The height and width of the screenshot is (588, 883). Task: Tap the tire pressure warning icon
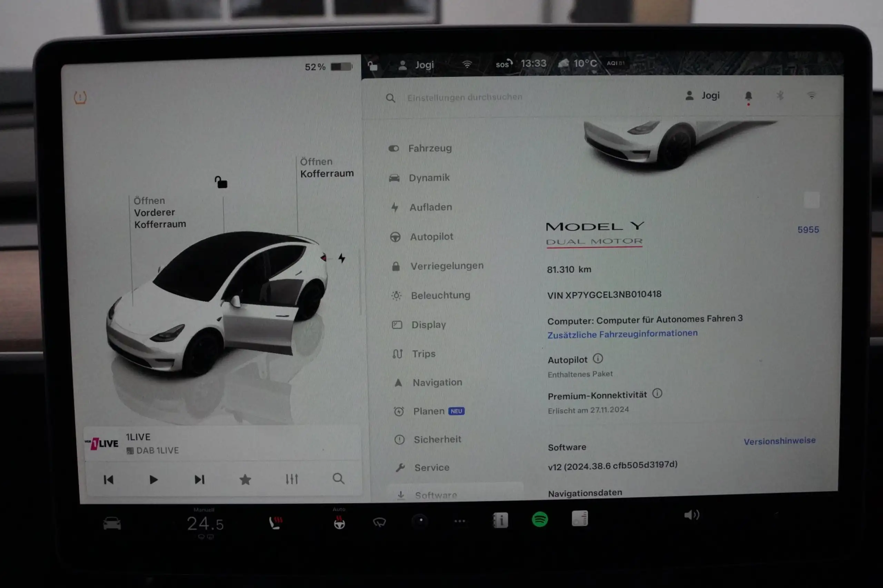pyautogui.click(x=80, y=98)
